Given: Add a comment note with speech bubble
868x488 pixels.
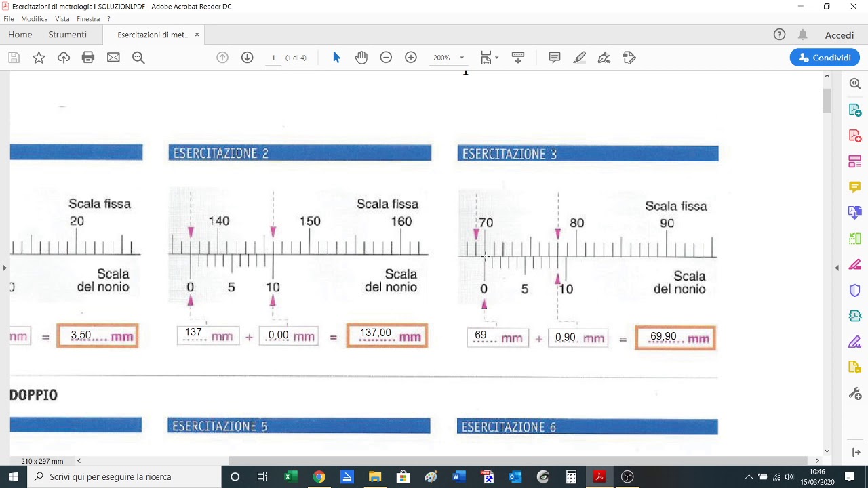Looking at the screenshot, I should pyautogui.click(x=555, y=58).
